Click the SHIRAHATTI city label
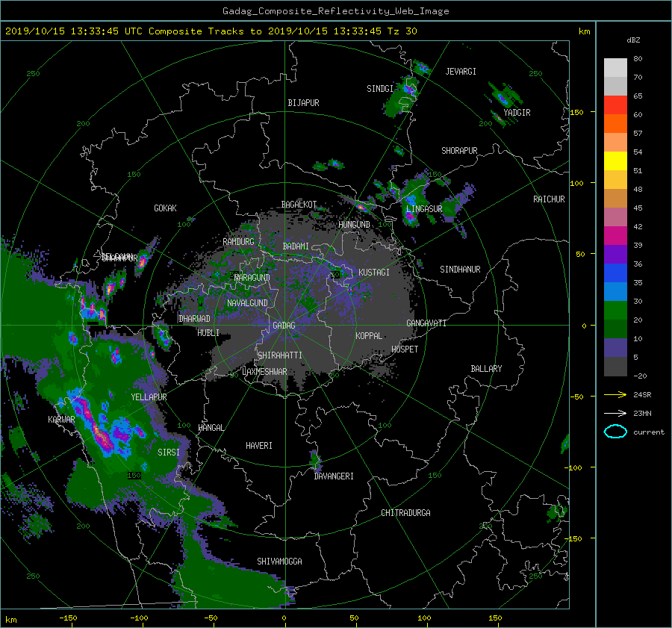This screenshot has width=672, height=628. [280, 355]
